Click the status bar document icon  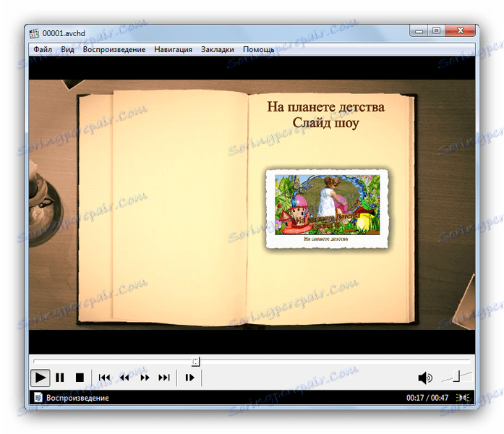38,398
